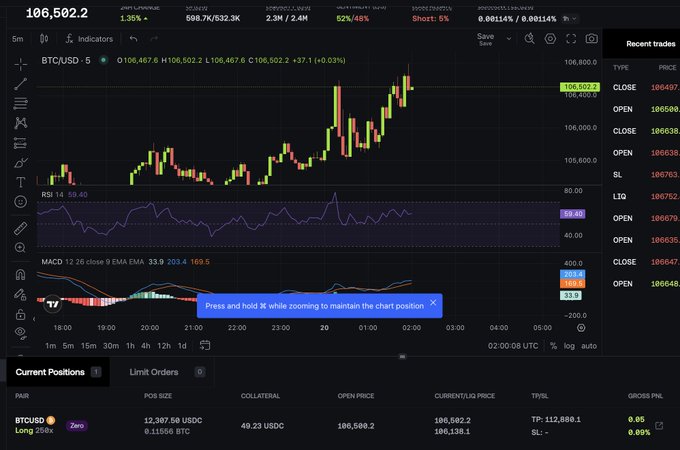Viewport: 680px width, 450px height.
Task: Toggle percent scale on price axis
Action: [553, 346]
